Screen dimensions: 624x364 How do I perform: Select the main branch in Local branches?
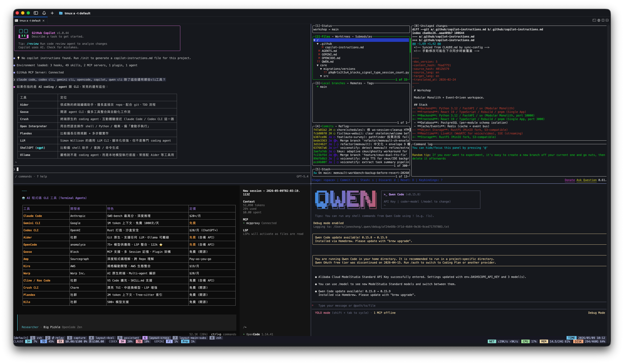pyautogui.click(x=323, y=87)
